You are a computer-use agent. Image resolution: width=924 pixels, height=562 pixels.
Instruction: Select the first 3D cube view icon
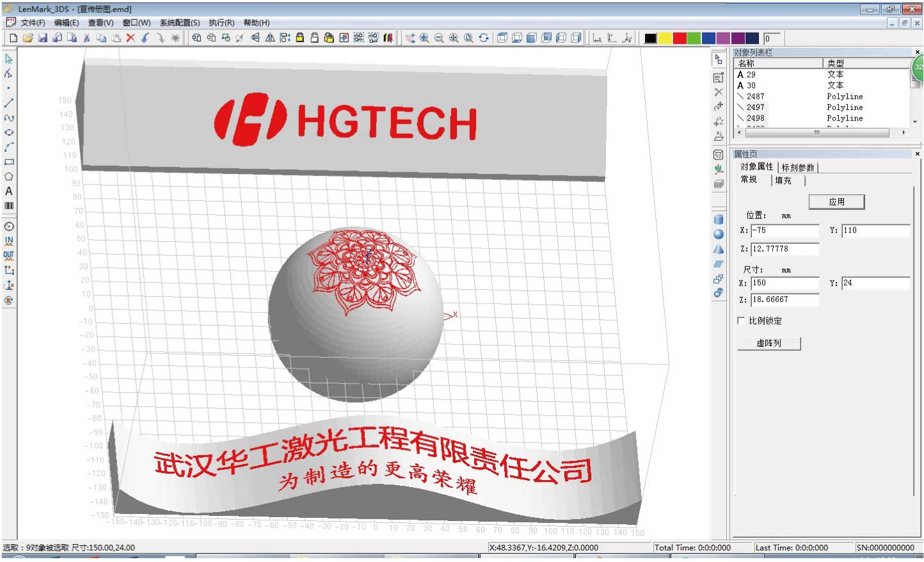pos(502,38)
